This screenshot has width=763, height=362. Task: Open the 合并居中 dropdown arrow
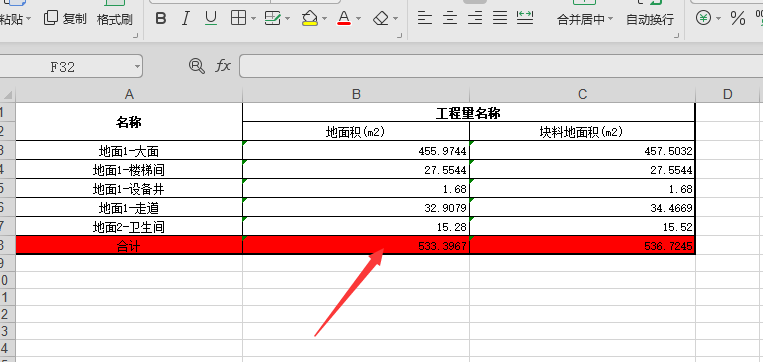610,19
